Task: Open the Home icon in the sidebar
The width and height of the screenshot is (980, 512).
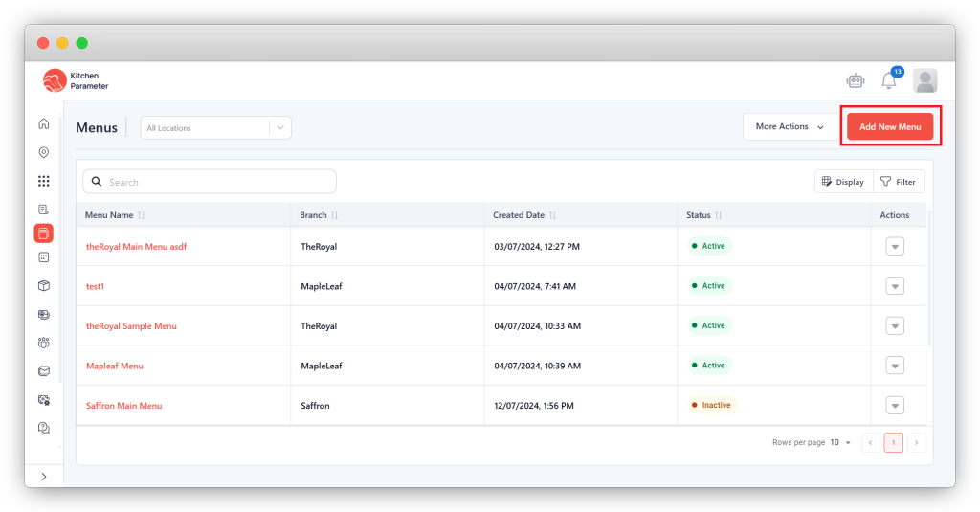Action: tap(43, 123)
